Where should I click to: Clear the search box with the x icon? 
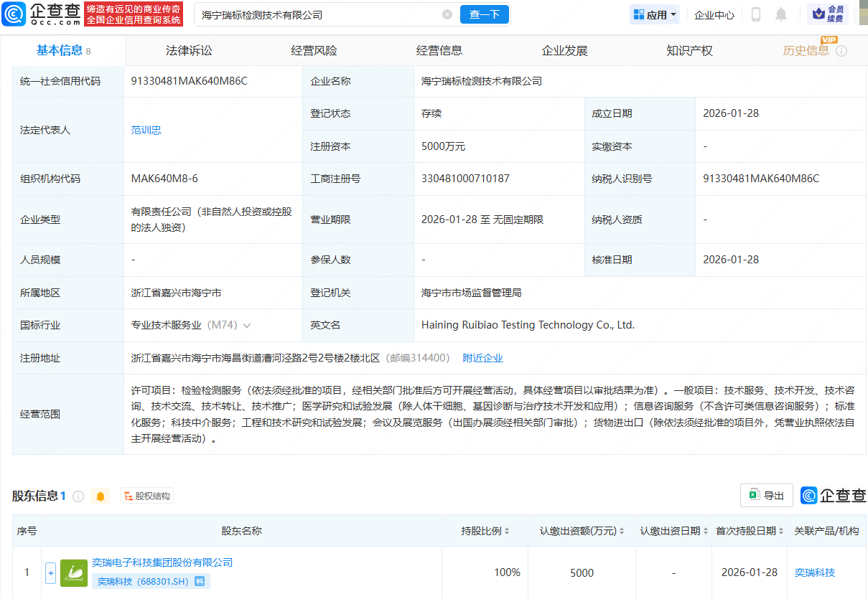coord(448,14)
